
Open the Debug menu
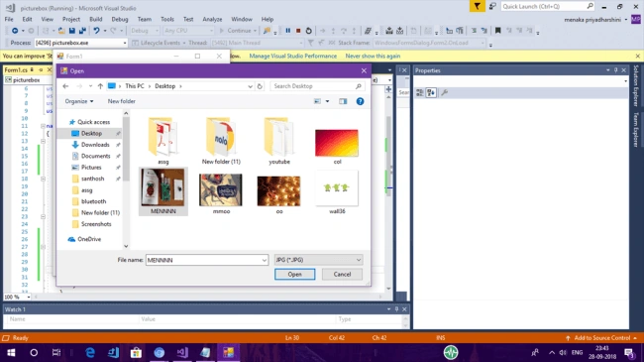coord(120,19)
